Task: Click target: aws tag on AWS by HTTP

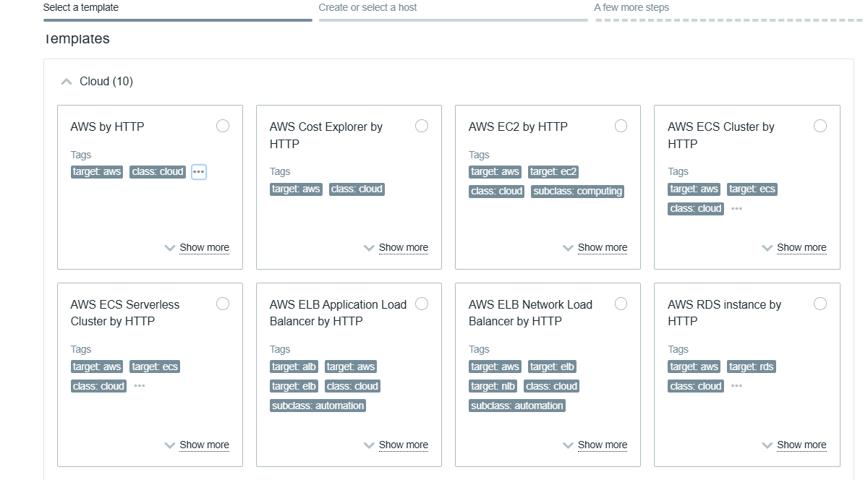Action: [97, 172]
